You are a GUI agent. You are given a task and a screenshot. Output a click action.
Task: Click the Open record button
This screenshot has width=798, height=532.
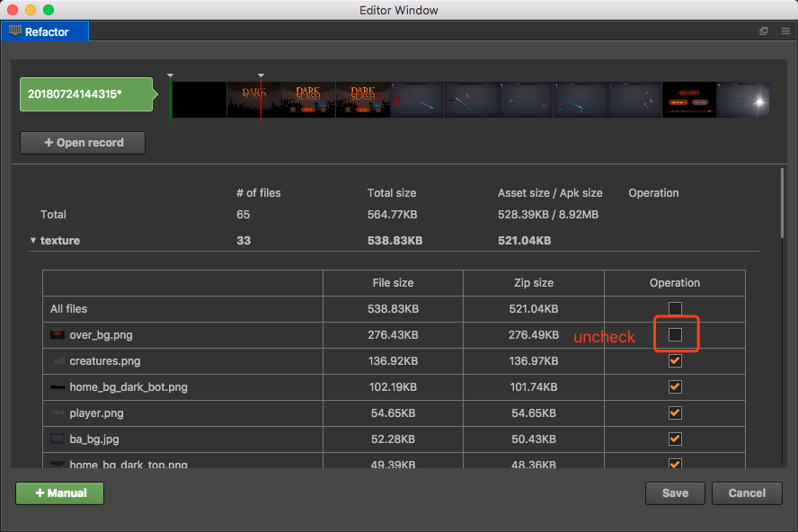(x=83, y=143)
